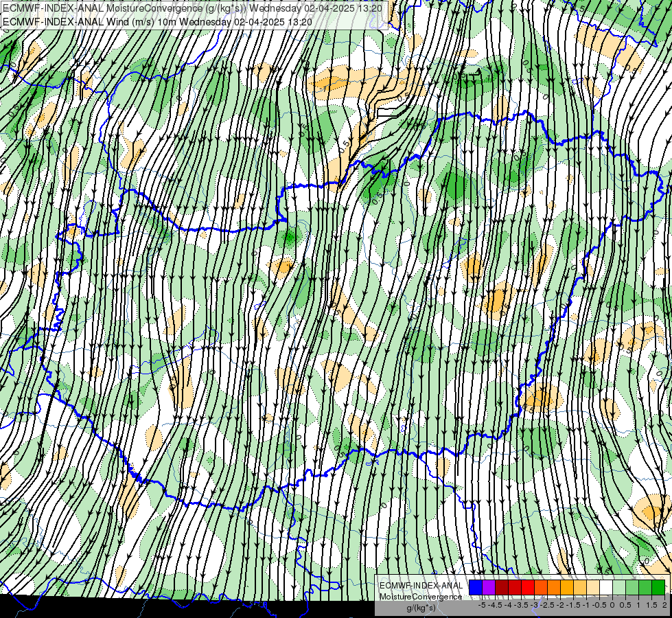Click the blue legend swatch below -5
Viewport: 672px width, 618px height.
tap(476, 587)
